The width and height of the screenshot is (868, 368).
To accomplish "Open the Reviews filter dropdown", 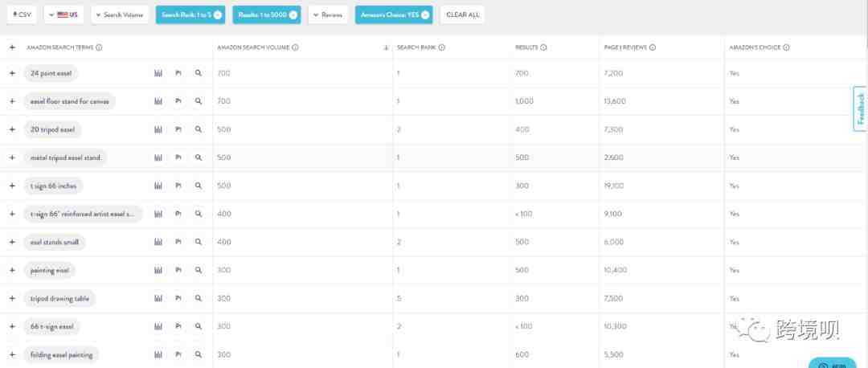I will pyautogui.click(x=328, y=15).
